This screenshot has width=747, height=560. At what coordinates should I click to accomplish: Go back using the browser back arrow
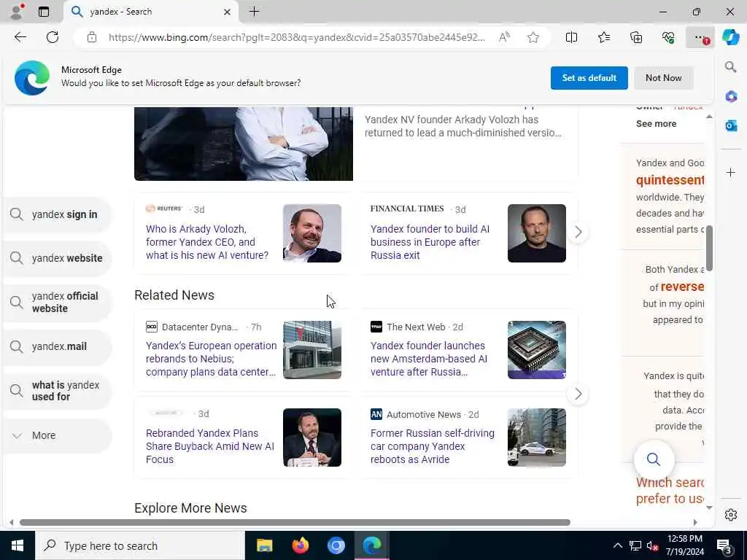20,37
